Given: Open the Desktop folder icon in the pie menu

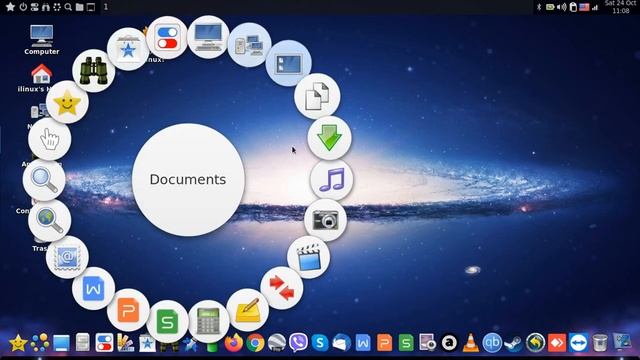Looking at the screenshot, I should (x=289, y=63).
